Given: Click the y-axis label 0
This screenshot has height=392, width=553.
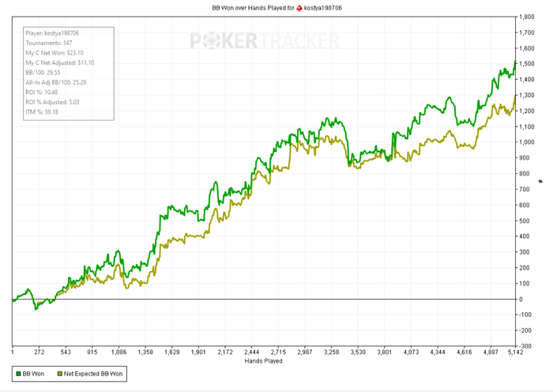Looking at the screenshot, I should tap(521, 300).
